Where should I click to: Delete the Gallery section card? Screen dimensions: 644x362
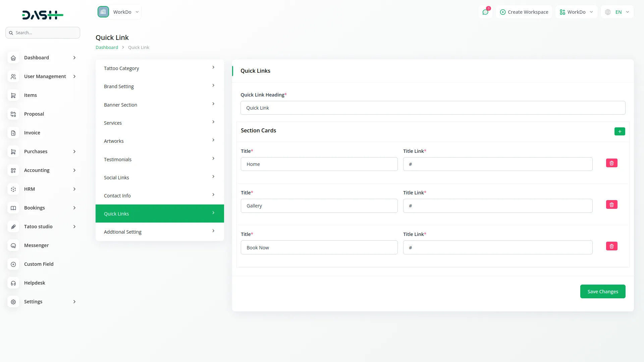pyautogui.click(x=611, y=205)
